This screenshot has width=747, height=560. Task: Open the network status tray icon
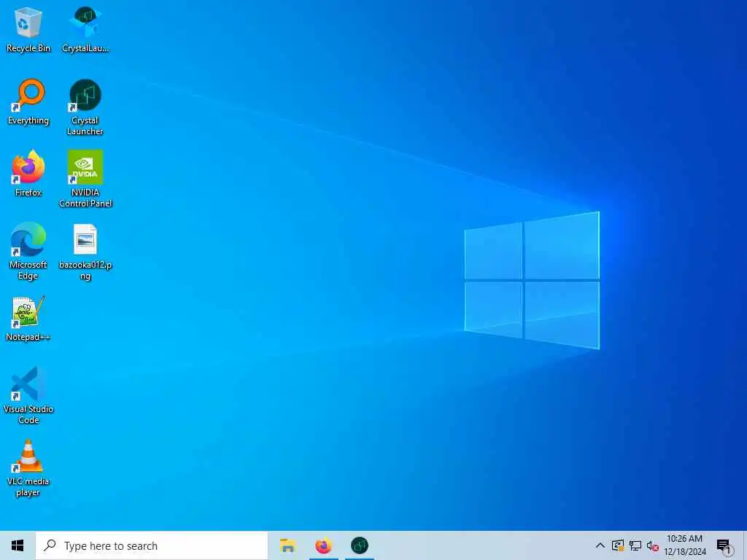635,545
